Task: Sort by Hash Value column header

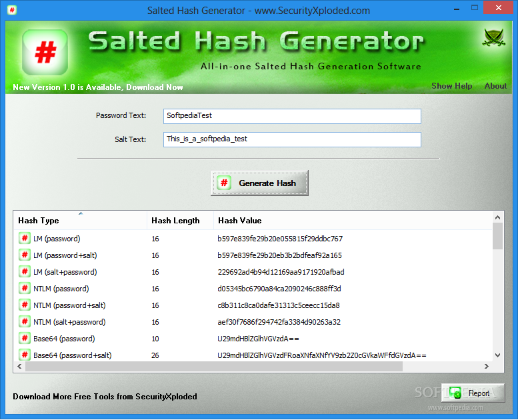Action: 353,221
